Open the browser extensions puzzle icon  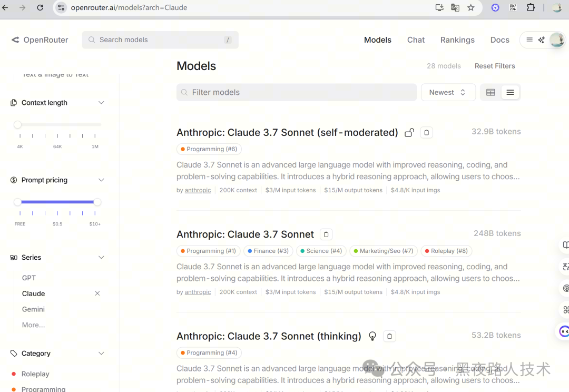point(531,7)
